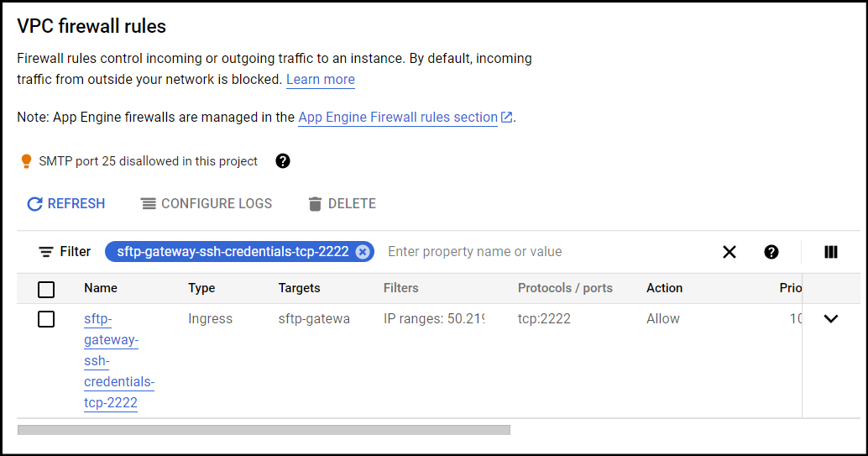Screen dimensions: 868x456
Task: Toggle the select-all header checkbox
Action: [46, 289]
